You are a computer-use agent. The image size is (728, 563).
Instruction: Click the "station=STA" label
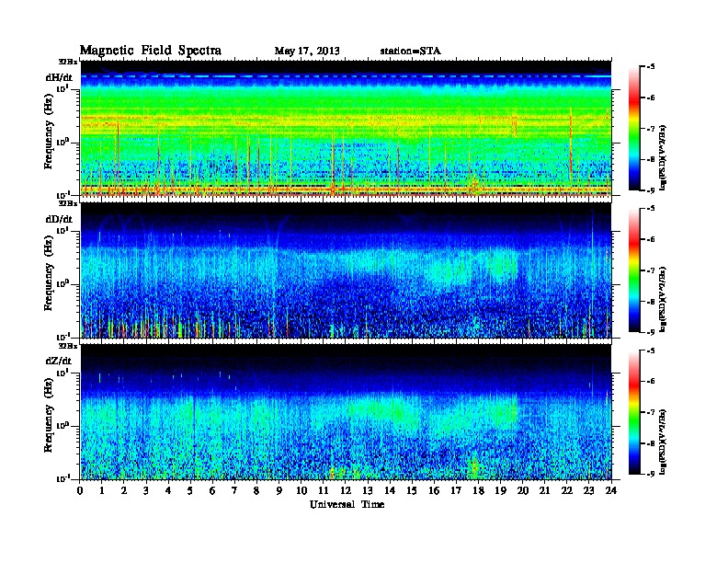pyautogui.click(x=411, y=51)
